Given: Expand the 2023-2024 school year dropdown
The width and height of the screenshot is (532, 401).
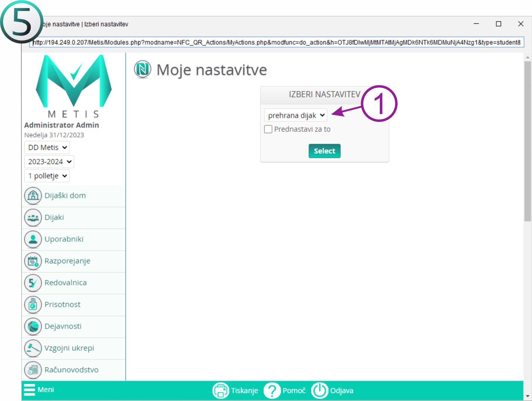Looking at the screenshot, I should 49,162.
